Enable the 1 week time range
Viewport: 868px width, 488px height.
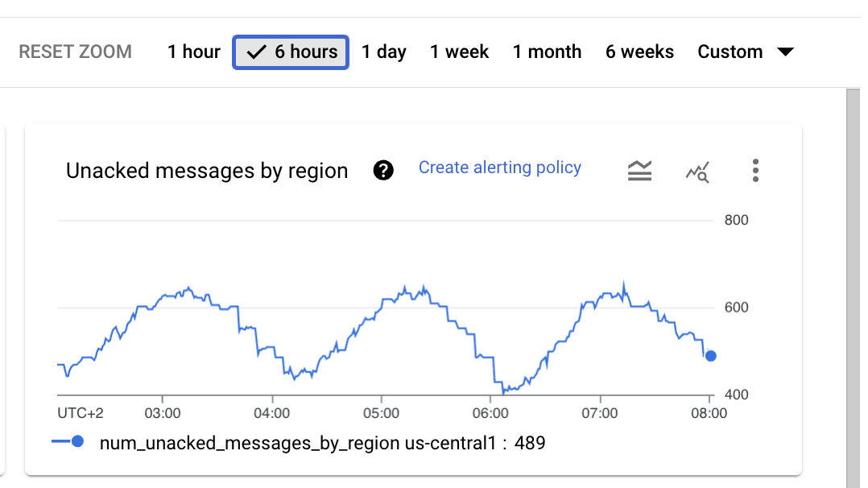pos(459,52)
